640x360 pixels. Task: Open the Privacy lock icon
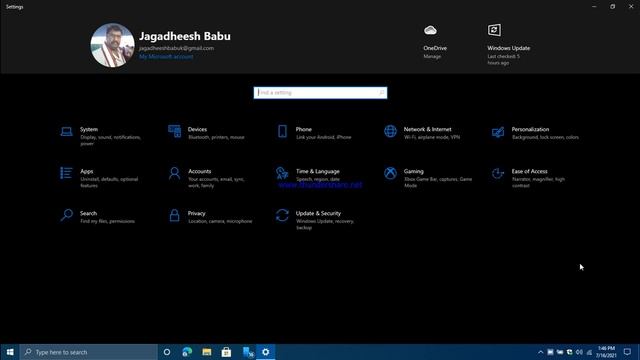[x=174, y=215]
